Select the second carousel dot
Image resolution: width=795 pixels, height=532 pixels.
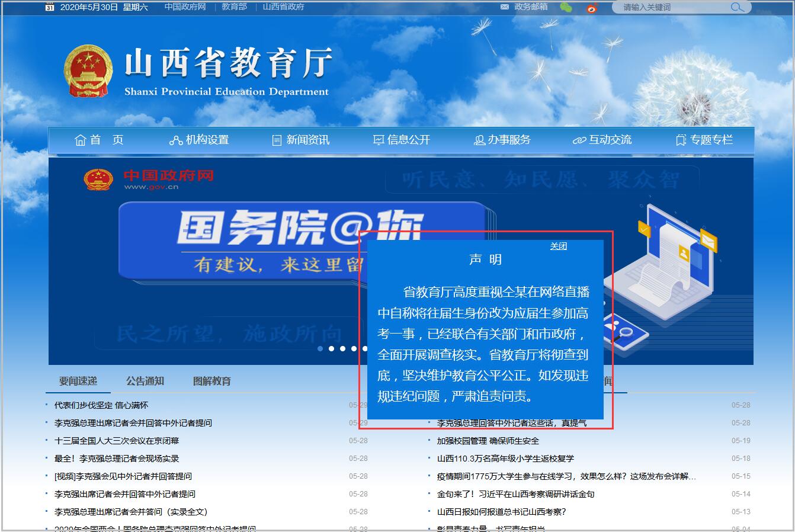click(332, 348)
